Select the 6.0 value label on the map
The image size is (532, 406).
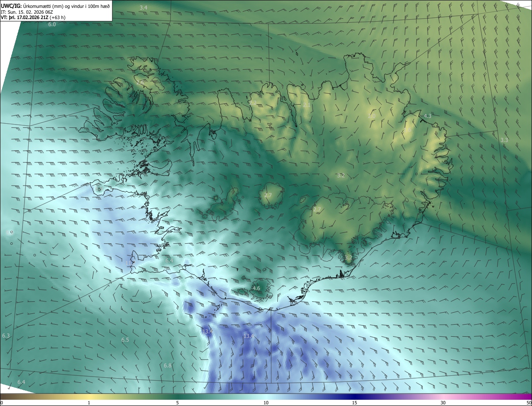coord(52,24)
